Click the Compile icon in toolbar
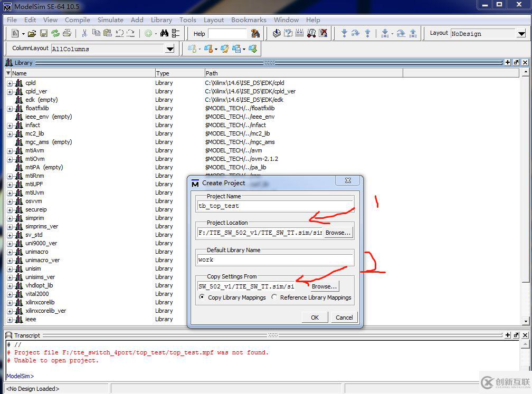Image resolution: width=532 pixels, height=394 pixels. 277,34
